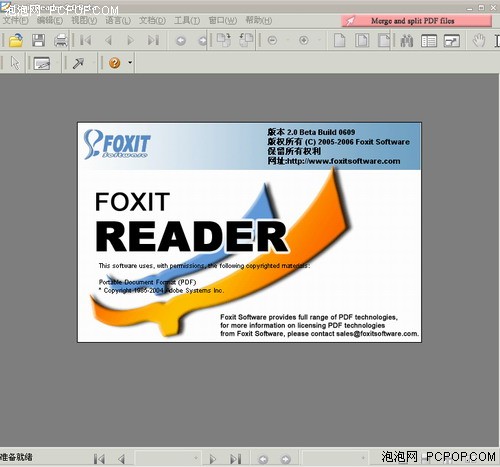The image size is (500, 467).
Task: Expand the zoom out dropdown arrow
Action: coord(287,41)
